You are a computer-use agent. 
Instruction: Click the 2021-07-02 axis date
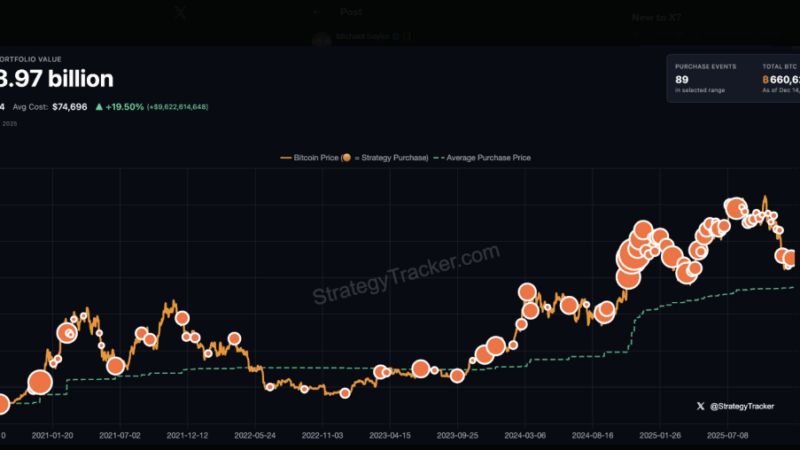[120, 435]
